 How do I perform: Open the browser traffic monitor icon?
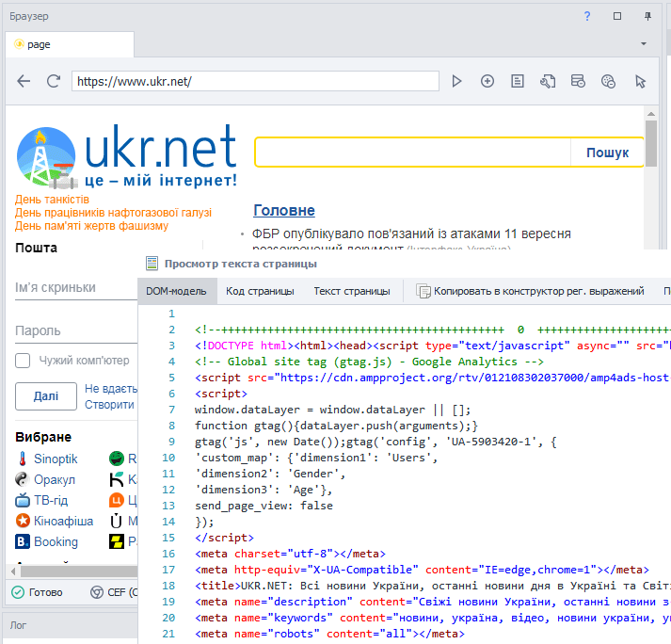tap(578, 81)
